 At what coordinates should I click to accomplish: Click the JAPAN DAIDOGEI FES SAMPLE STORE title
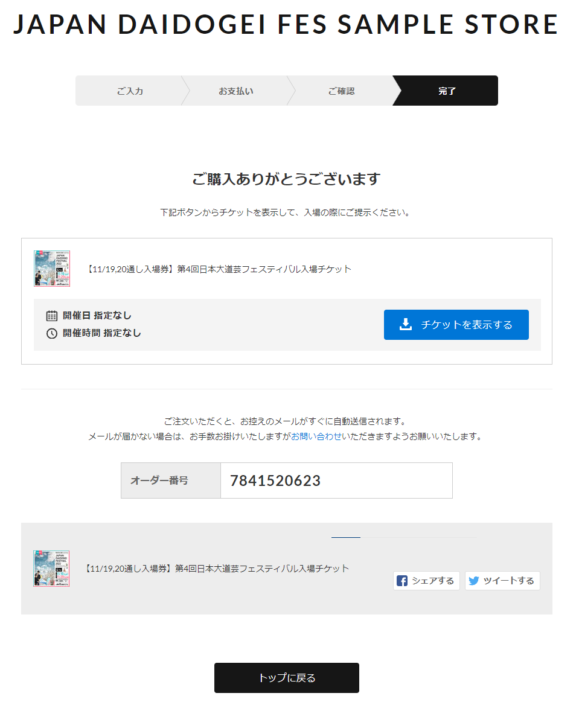286,25
